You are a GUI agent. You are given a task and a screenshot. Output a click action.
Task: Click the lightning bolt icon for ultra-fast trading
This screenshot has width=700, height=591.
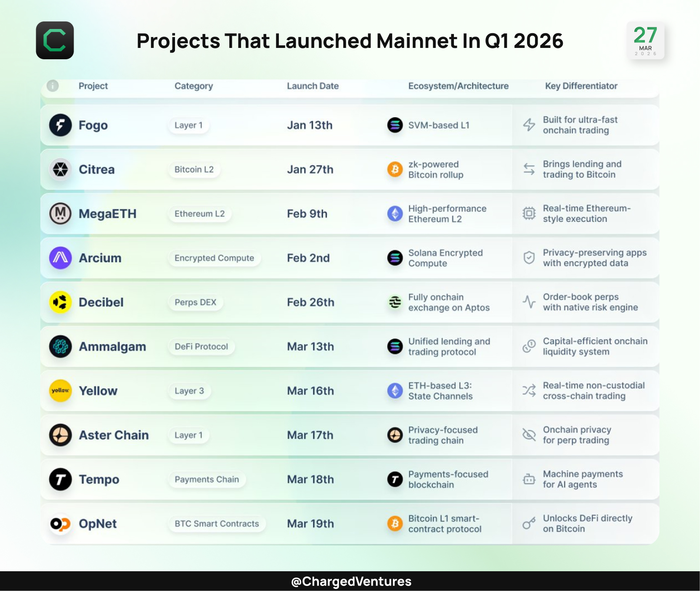click(529, 125)
